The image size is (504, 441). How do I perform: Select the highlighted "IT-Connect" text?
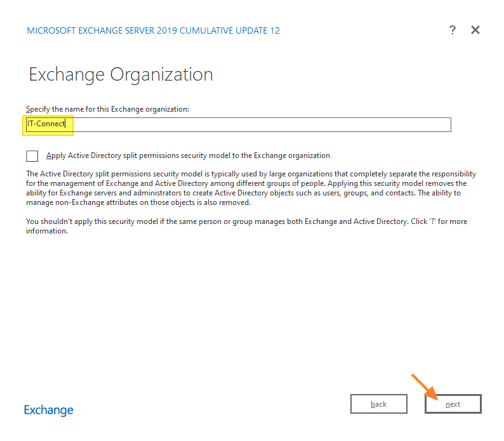pyautogui.click(x=46, y=124)
